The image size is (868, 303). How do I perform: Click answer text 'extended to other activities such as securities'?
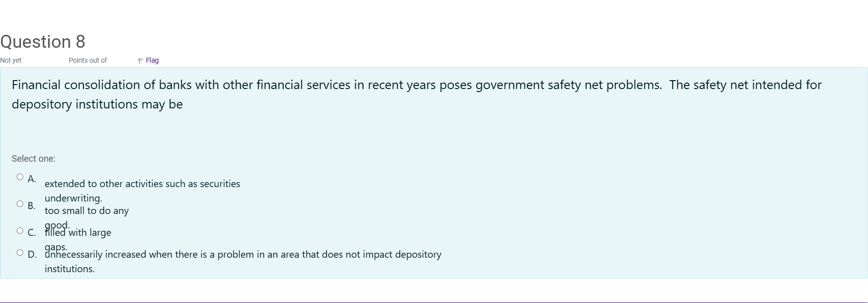(142, 184)
